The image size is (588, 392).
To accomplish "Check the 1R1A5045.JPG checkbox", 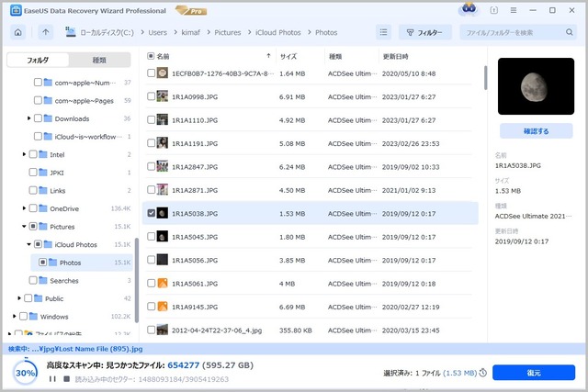I will [x=151, y=236].
